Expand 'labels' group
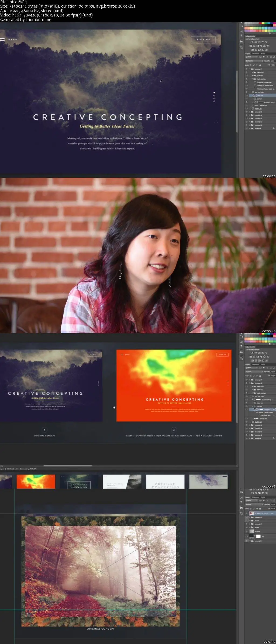The width and height of the screenshot is (276, 644). pos(250,527)
